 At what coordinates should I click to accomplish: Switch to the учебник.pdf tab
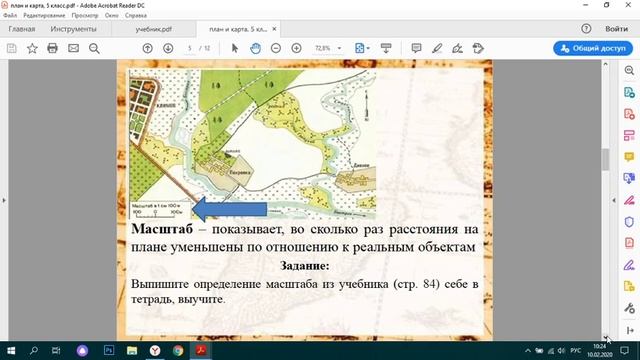tap(153, 29)
